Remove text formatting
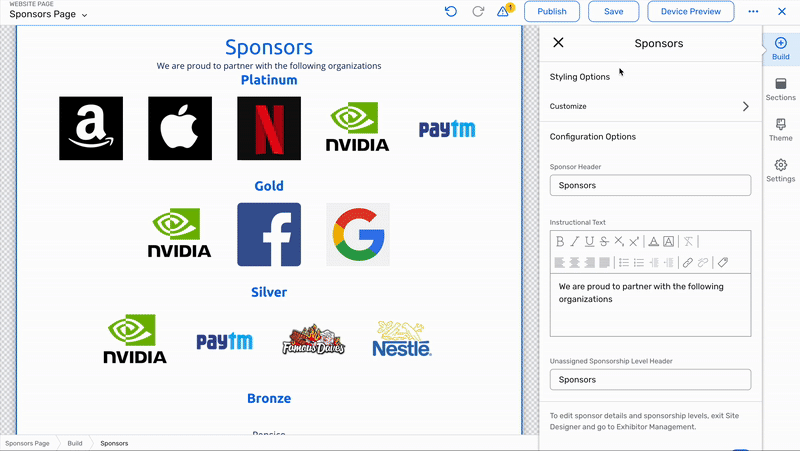Screen dimensions: 800x451 pyautogui.click(x=688, y=241)
